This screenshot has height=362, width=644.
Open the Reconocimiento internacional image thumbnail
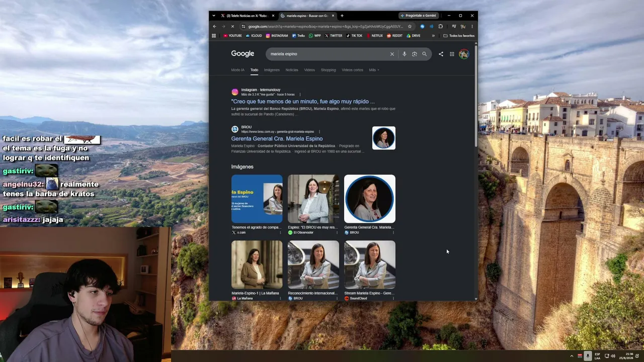pos(313,264)
